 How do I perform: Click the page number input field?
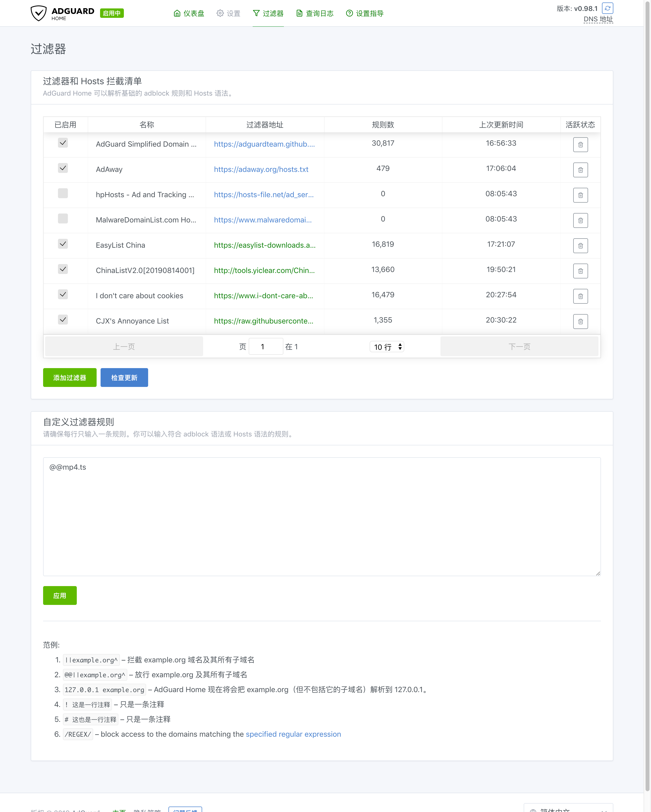[266, 347]
